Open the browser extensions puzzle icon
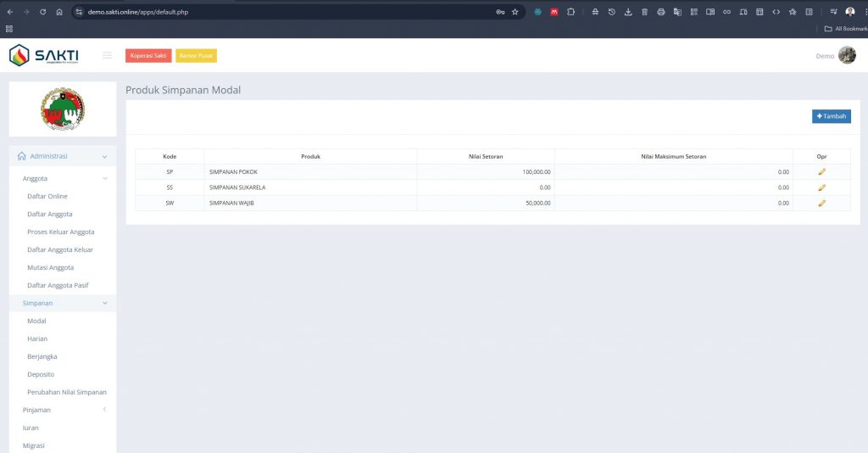 pyautogui.click(x=570, y=12)
